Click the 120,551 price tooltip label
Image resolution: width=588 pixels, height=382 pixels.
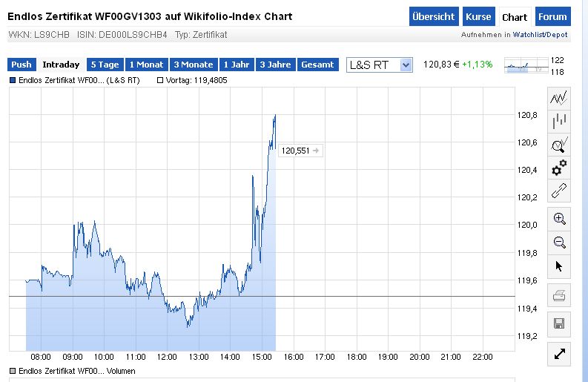click(300, 151)
